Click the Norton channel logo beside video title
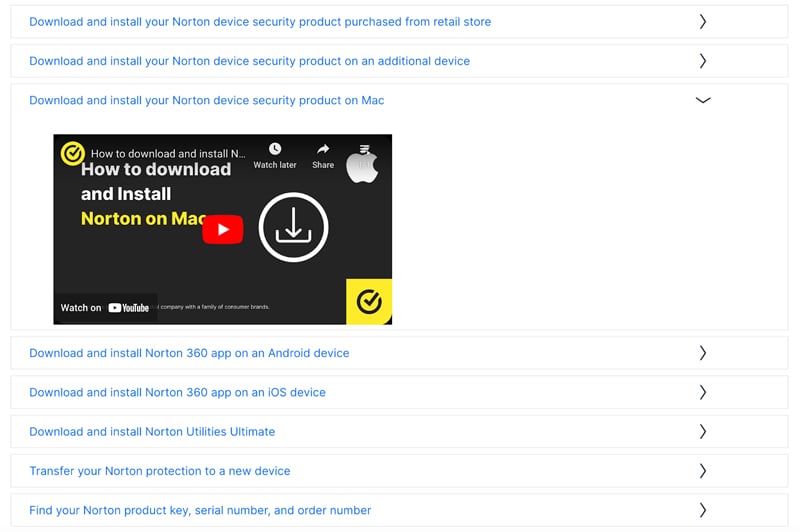 pyautogui.click(x=72, y=154)
